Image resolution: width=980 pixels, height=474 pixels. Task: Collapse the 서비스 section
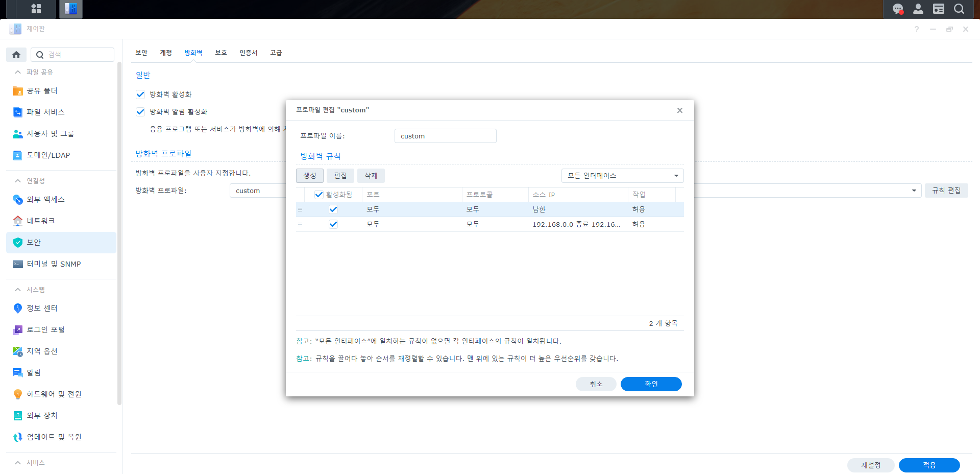(x=18, y=463)
